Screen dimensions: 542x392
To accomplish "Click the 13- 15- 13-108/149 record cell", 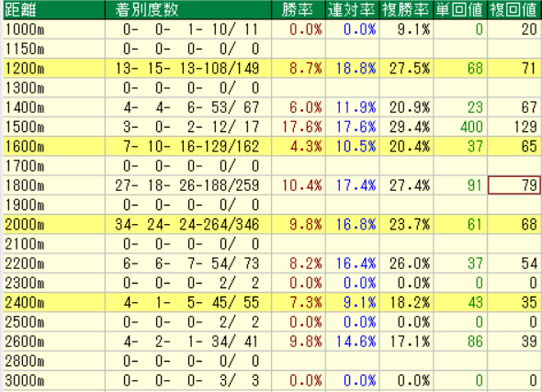I will tap(188, 68).
